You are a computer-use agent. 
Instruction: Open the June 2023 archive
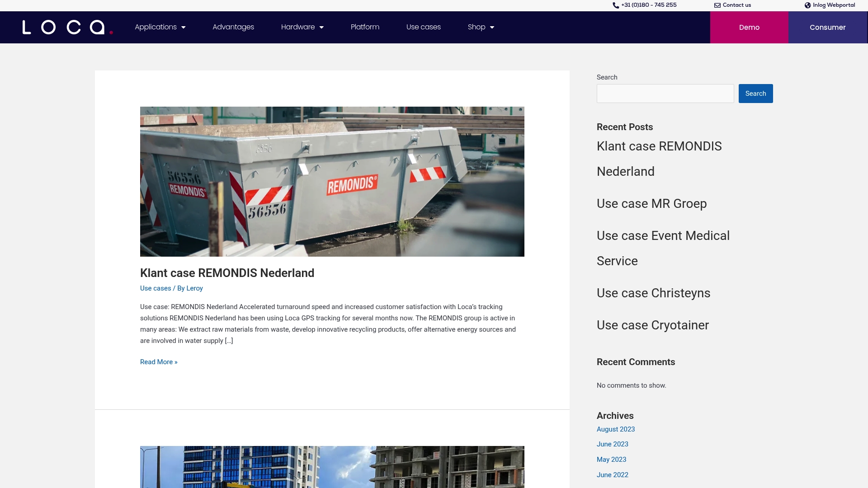612,444
